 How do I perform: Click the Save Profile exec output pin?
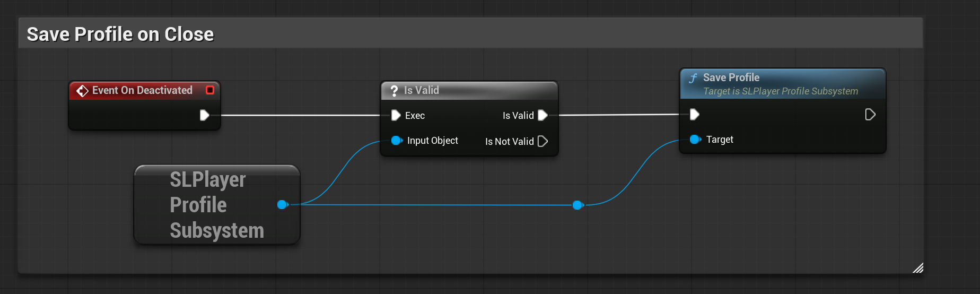[870, 114]
